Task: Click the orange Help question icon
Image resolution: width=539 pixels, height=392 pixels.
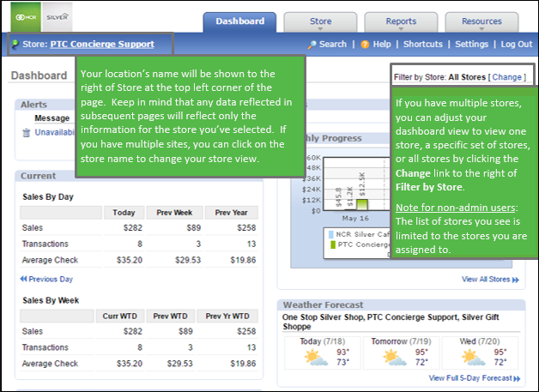Action: click(365, 45)
